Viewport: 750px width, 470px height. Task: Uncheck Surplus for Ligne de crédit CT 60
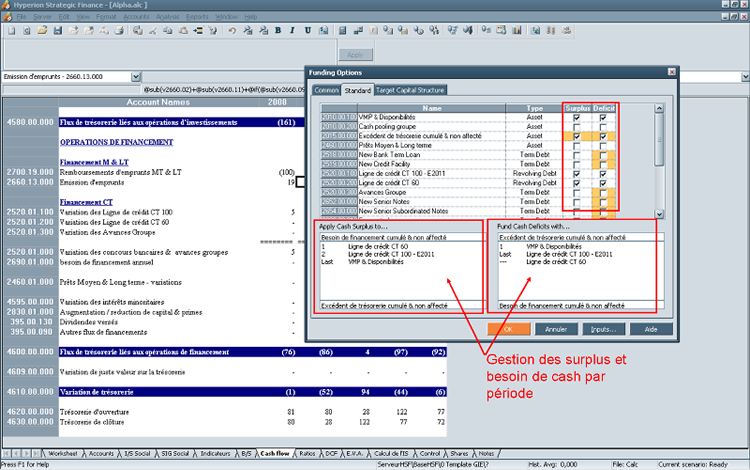(576, 183)
